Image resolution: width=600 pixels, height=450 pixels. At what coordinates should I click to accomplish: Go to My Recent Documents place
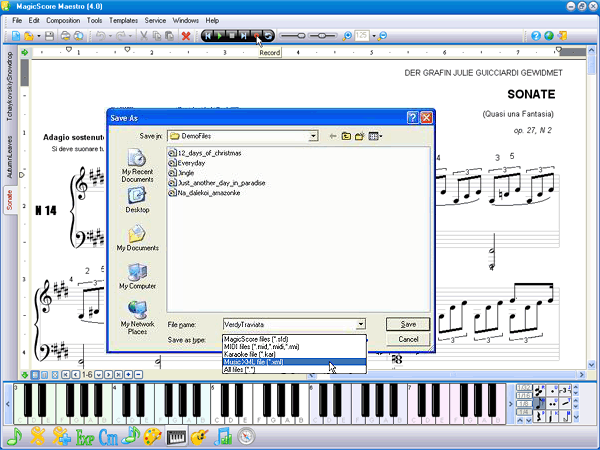click(x=137, y=166)
